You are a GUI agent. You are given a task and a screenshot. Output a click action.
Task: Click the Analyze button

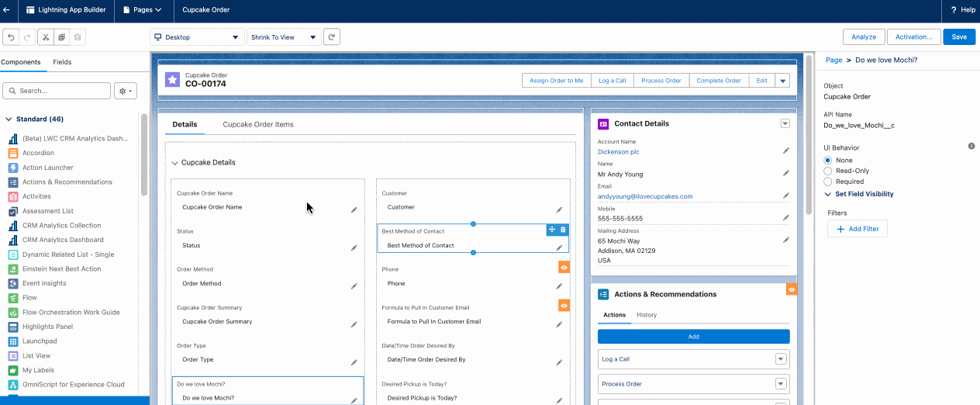(x=864, y=37)
